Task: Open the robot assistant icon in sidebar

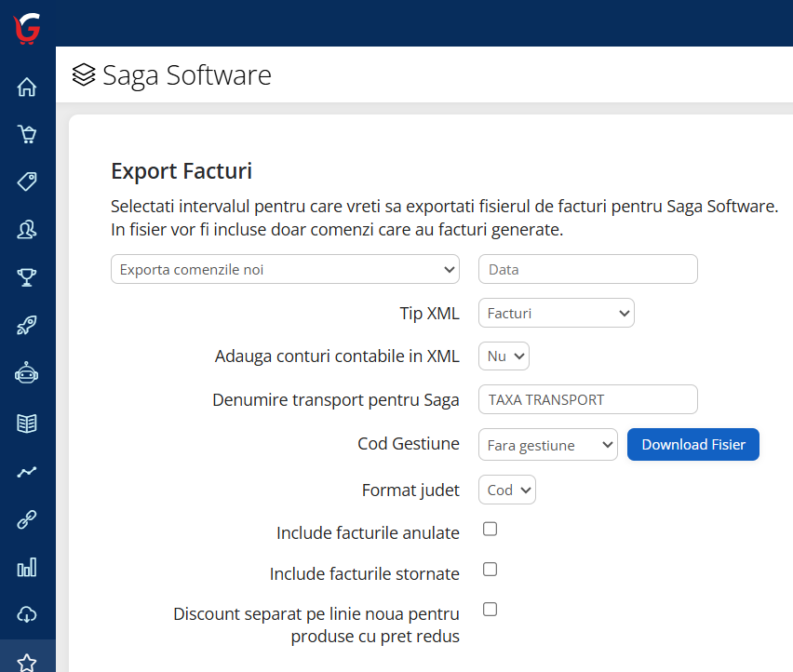Action: (x=27, y=372)
